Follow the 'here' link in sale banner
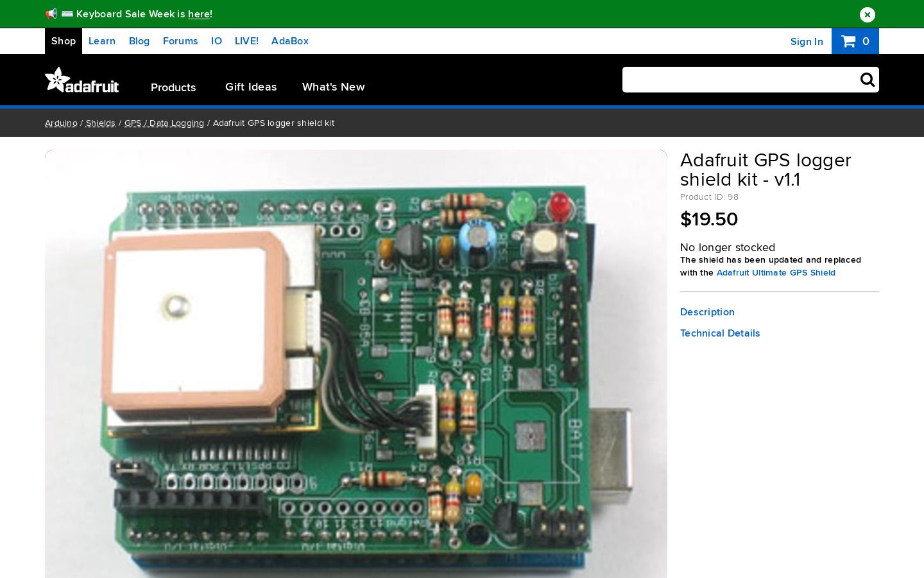Viewport: 924px width, 578px height. pos(199,14)
